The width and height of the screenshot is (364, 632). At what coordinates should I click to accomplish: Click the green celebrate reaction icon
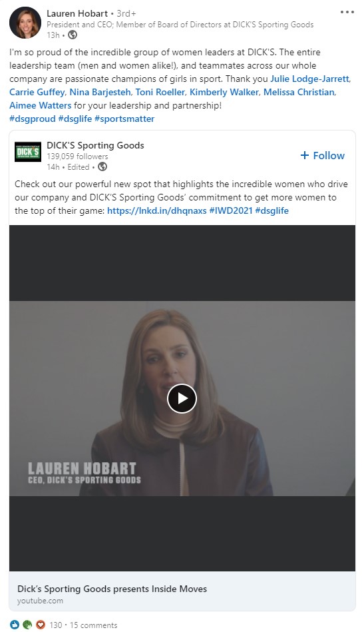27,625
